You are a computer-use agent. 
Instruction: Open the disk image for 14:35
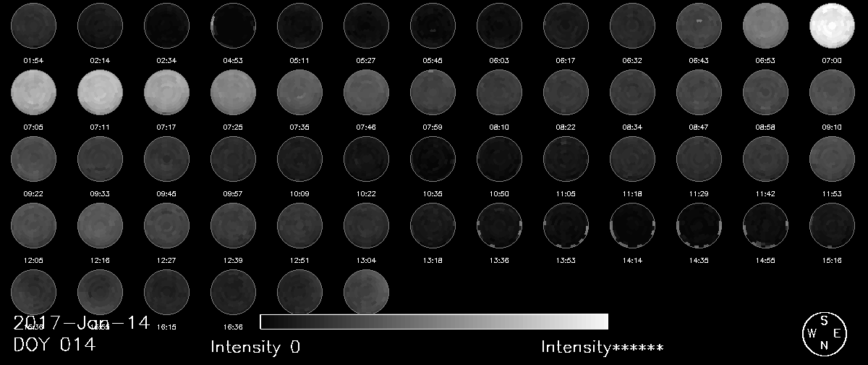click(x=699, y=225)
